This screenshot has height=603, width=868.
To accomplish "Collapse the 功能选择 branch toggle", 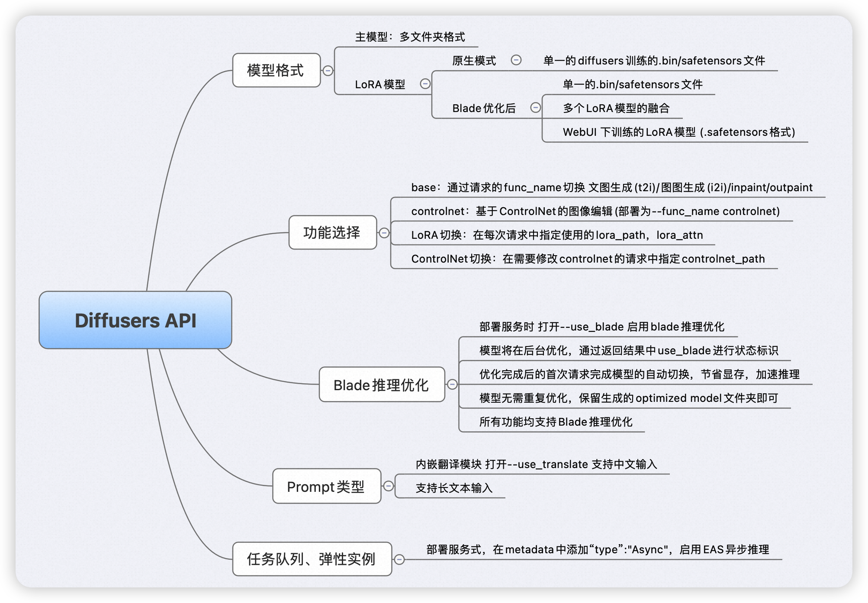I will pos(384,233).
